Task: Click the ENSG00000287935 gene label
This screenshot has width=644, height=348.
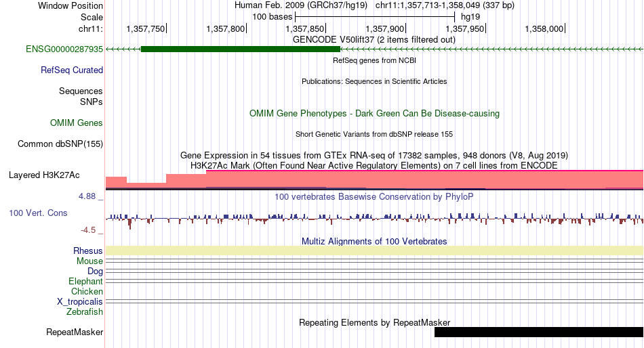Action: pyautogui.click(x=64, y=49)
